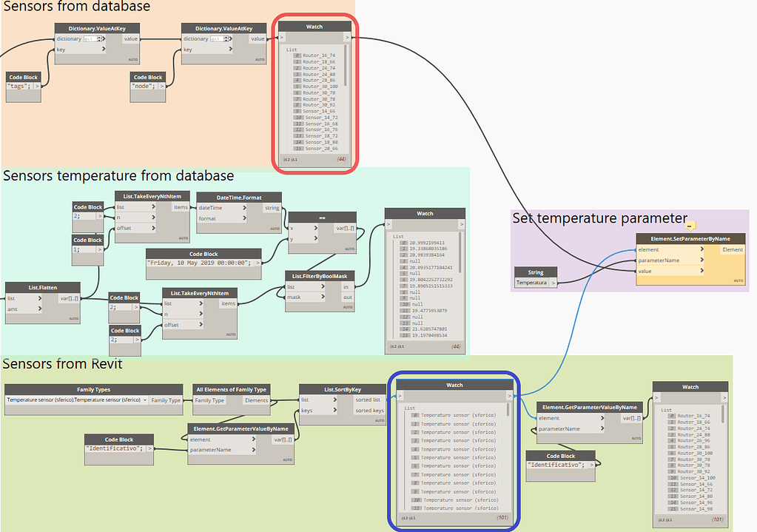This screenshot has height=532, width=757.
Task: Click the output port of the red-highlighted Watch node
Action: [x=348, y=37]
